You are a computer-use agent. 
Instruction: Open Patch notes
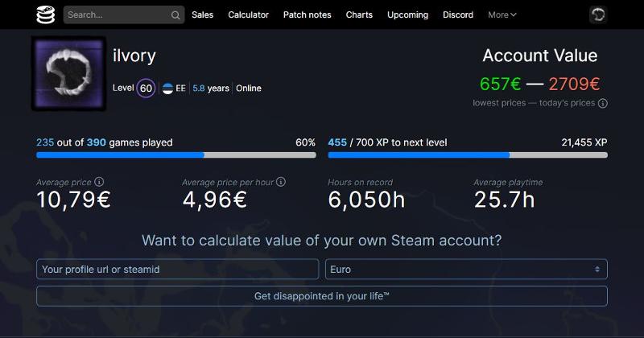(x=308, y=14)
